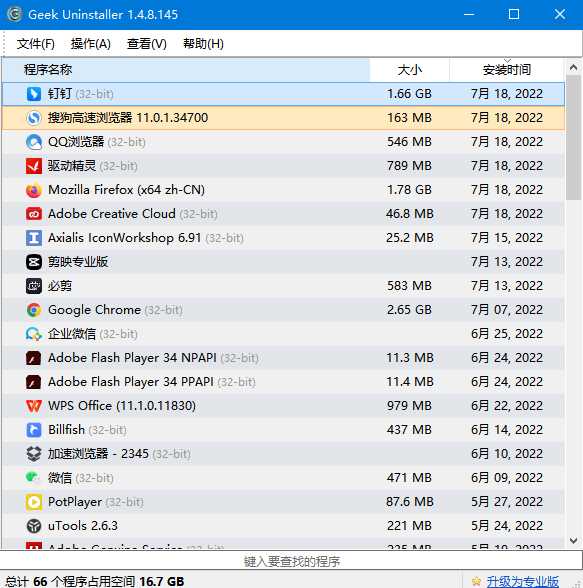Sort by 安装时间 column header
Screen dimensions: 583x588
coord(507,70)
